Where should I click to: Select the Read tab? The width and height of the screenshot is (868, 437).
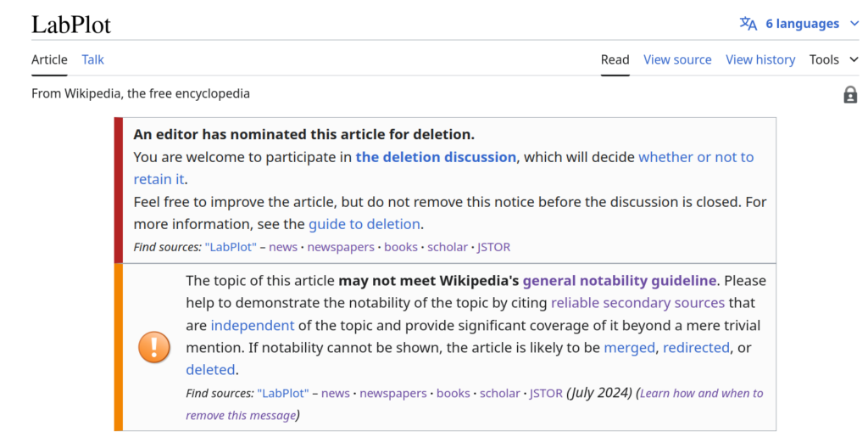click(x=615, y=59)
